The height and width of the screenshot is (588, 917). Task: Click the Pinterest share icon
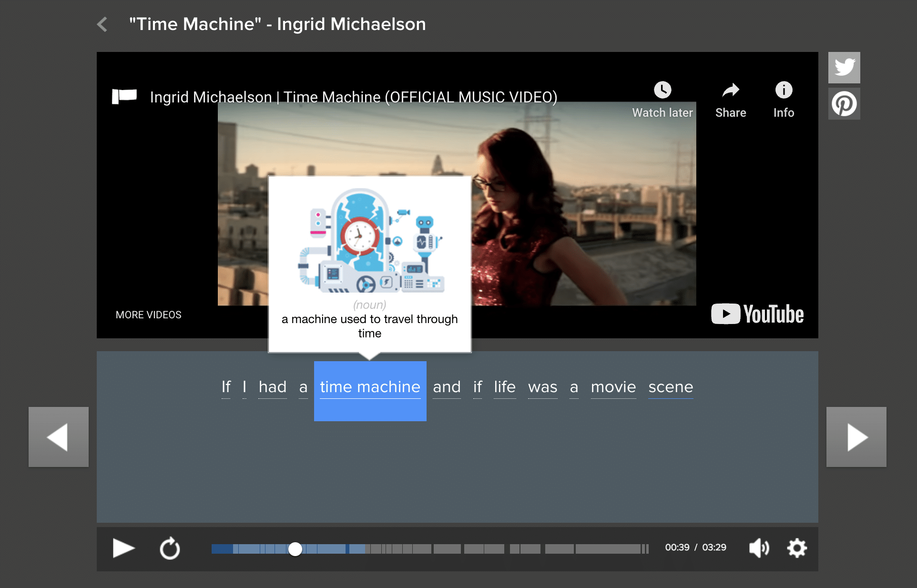click(844, 105)
